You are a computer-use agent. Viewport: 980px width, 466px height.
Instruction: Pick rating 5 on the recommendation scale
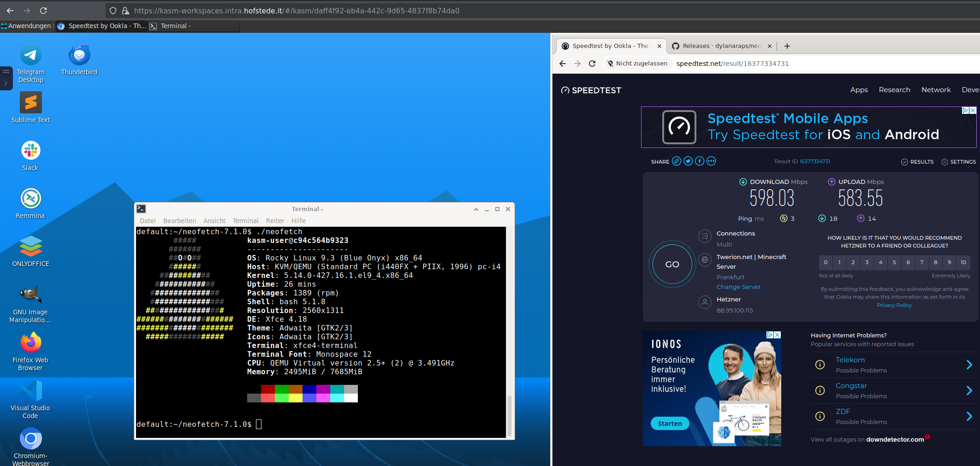[x=894, y=262]
